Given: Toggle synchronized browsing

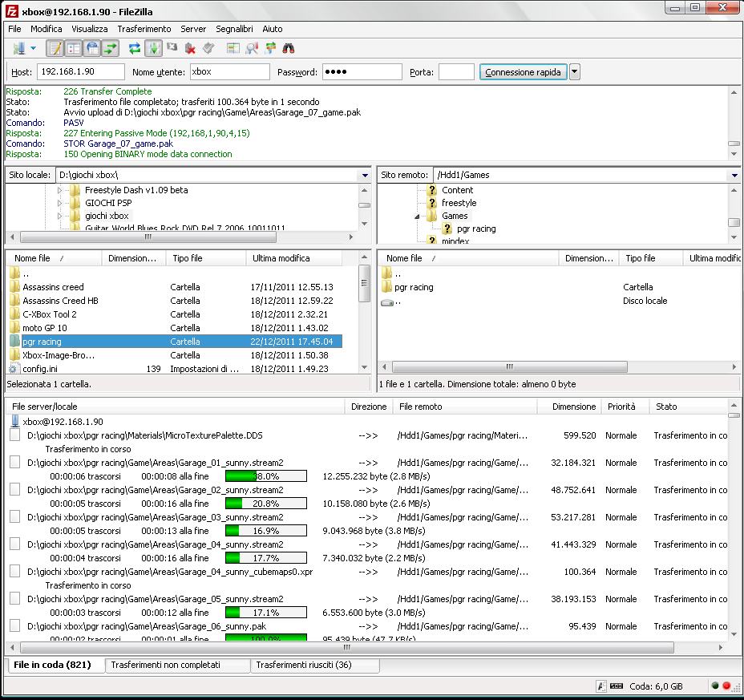Looking at the screenshot, I should click(x=270, y=48).
